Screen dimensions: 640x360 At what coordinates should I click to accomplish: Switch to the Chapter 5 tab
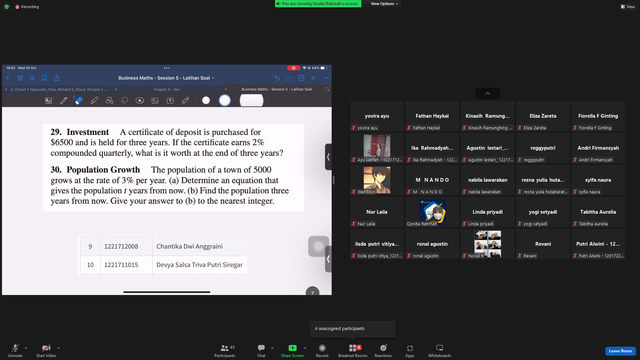(167, 89)
